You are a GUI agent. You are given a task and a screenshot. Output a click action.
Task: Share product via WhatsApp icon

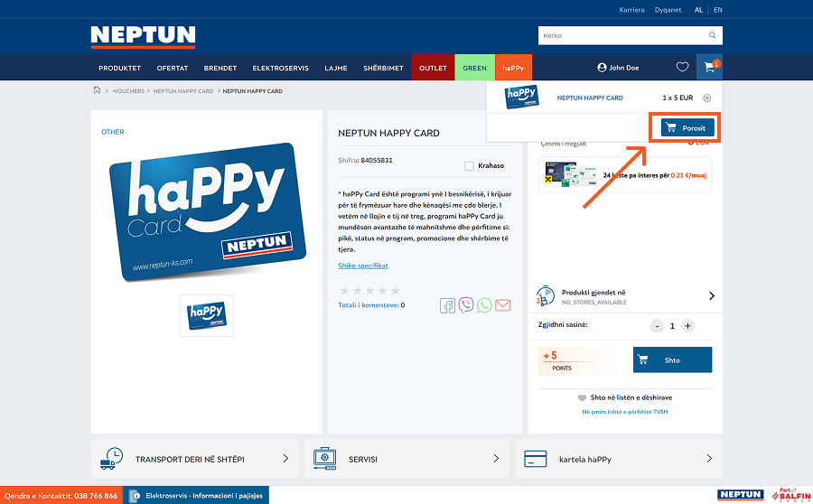(484, 305)
